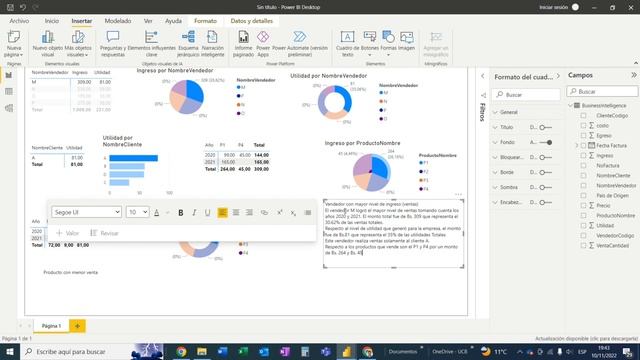This screenshot has height=360, width=640.
Task: Switch to the Modelado tab
Action: 118,21
